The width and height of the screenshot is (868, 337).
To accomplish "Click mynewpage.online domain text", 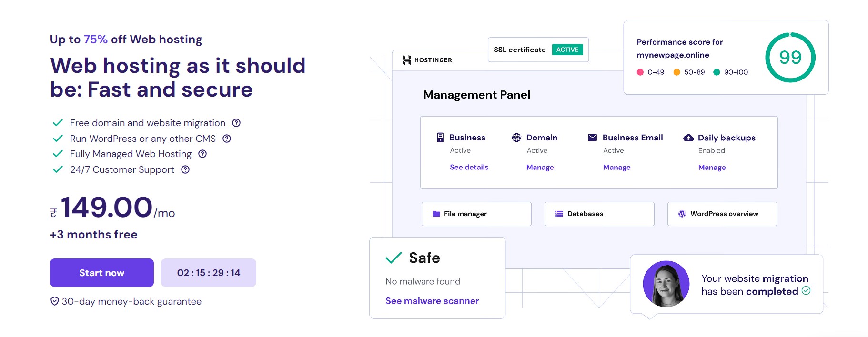I will tap(673, 55).
